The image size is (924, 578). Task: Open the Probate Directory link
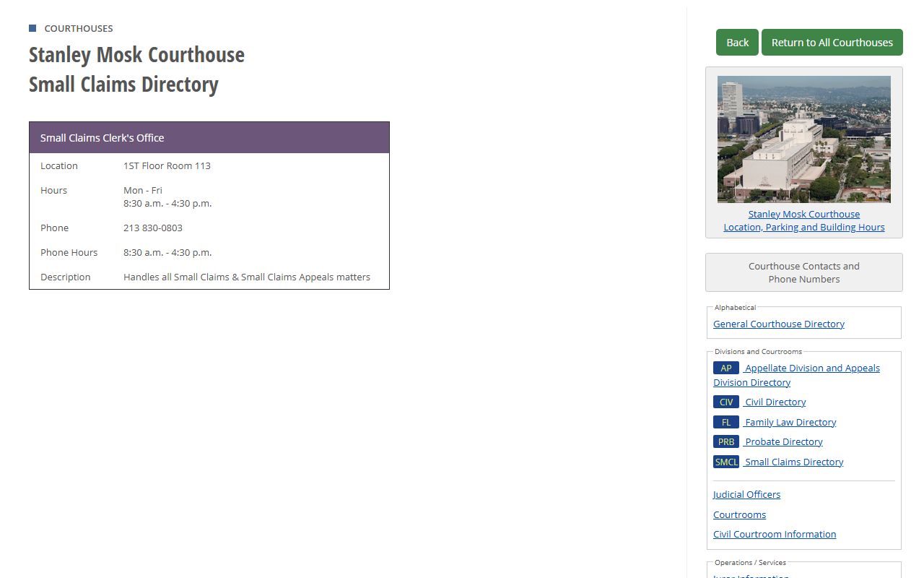[x=784, y=441]
